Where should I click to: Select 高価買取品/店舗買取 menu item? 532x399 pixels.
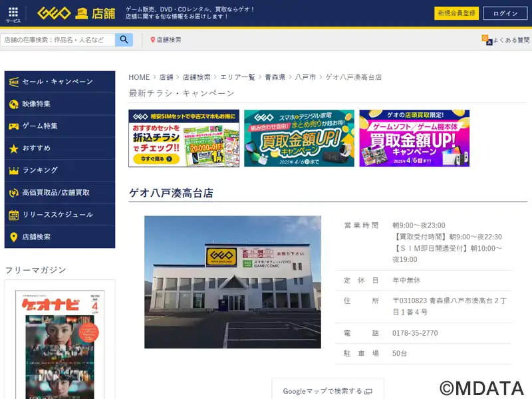click(60, 193)
